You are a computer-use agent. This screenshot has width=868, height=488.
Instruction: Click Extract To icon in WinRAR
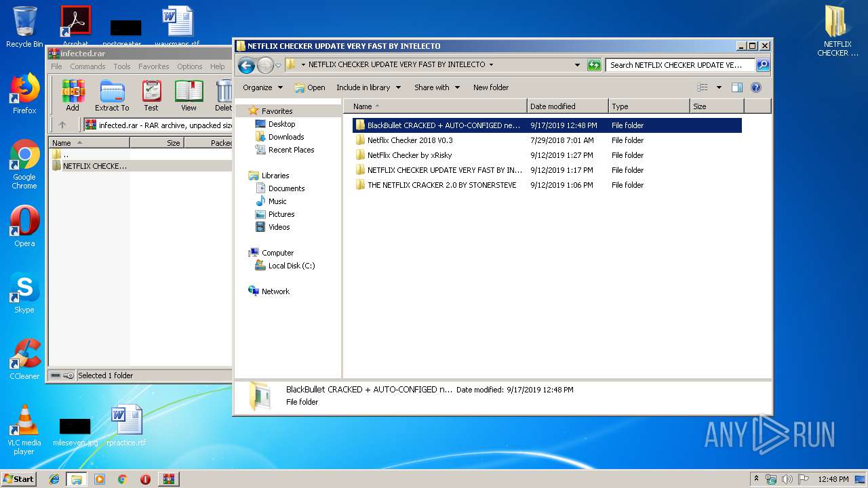click(112, 96)
